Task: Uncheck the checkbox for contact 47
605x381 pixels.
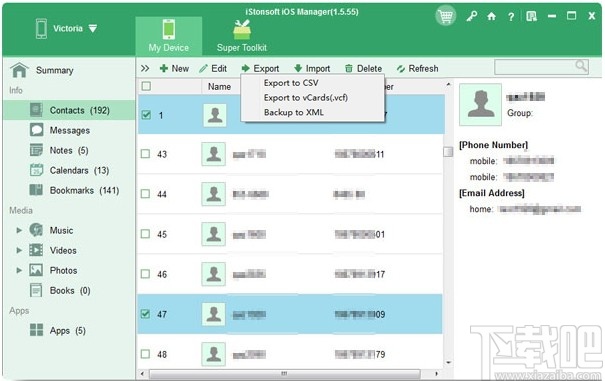Action: (145, 314)
